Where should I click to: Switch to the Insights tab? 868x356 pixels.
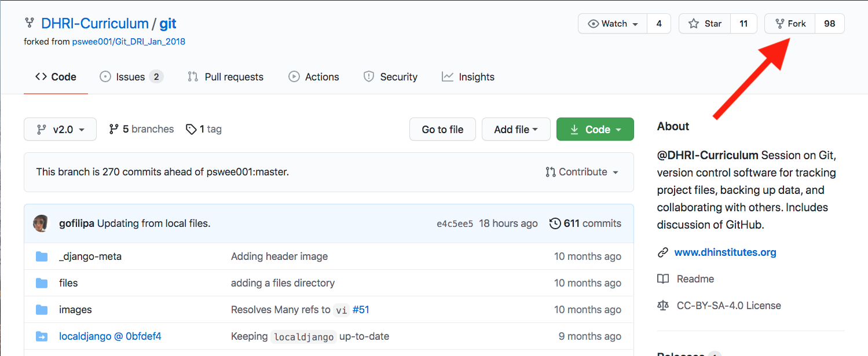click(x=468, y=77)
